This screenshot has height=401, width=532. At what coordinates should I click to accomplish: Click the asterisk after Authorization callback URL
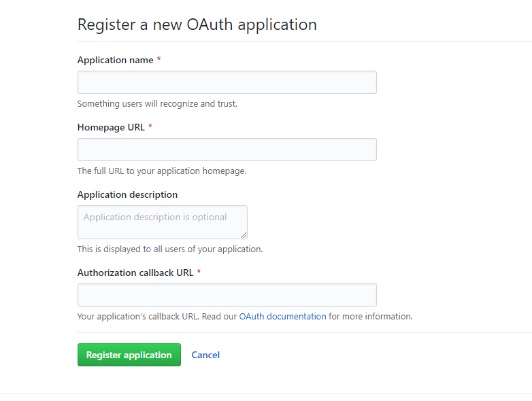click(x=199, y=273)
